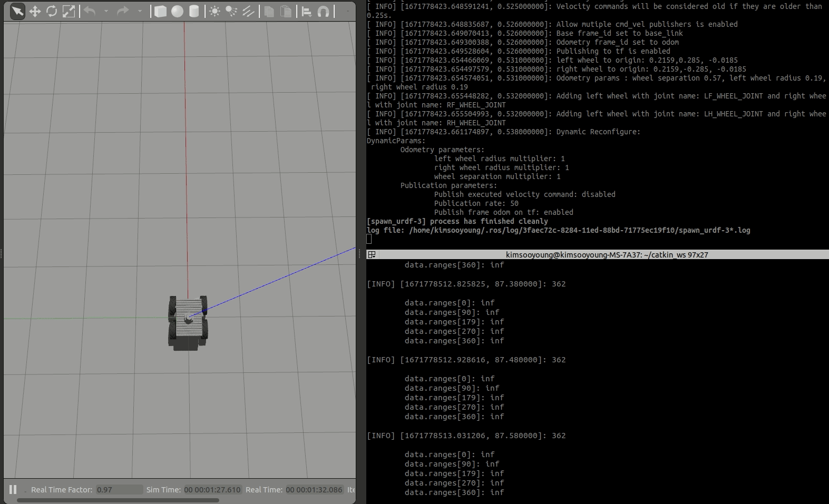Image resolution: width=829 pixels, height=504 pixels.
Task: Click the log file path line
Action: [559, 230]
